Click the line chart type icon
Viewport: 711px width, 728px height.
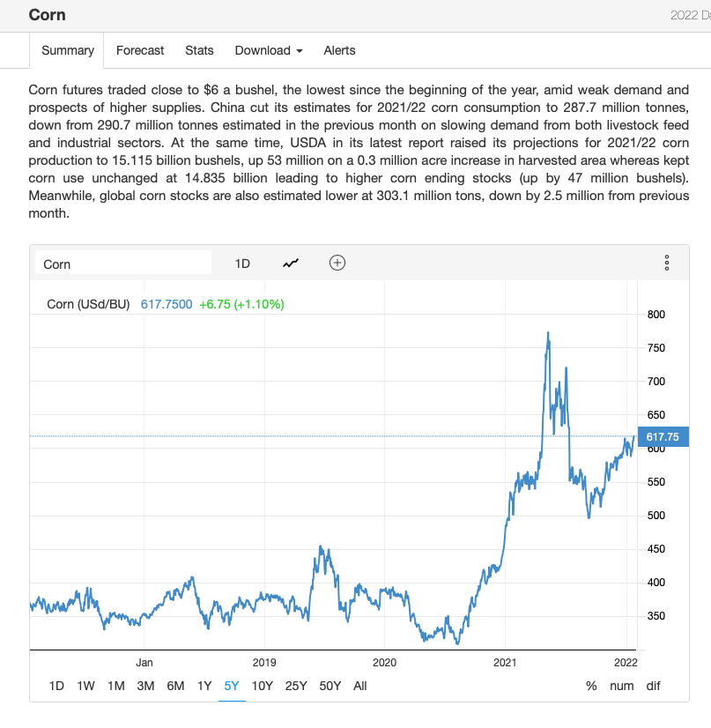click(291, 263)
